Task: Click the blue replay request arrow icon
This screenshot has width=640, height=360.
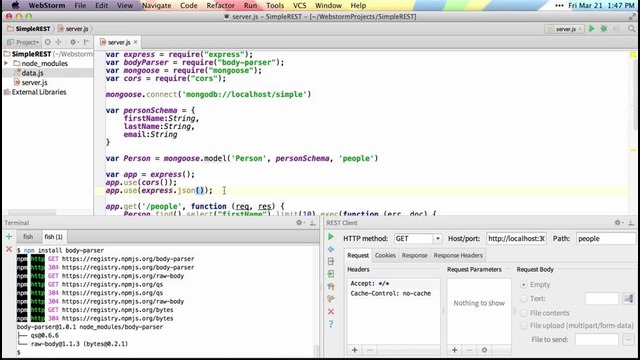Action: pos(331,249)
